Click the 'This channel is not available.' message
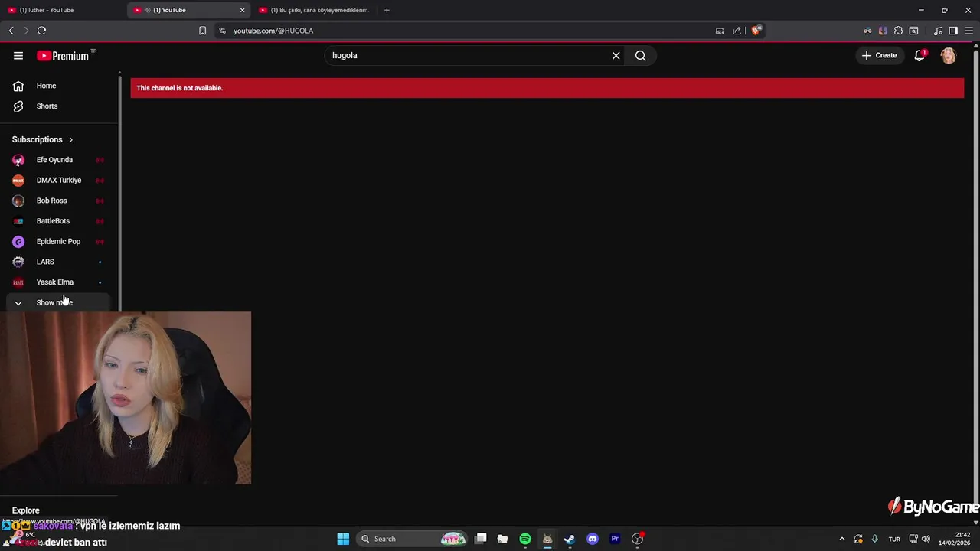 tap(180, 88)
